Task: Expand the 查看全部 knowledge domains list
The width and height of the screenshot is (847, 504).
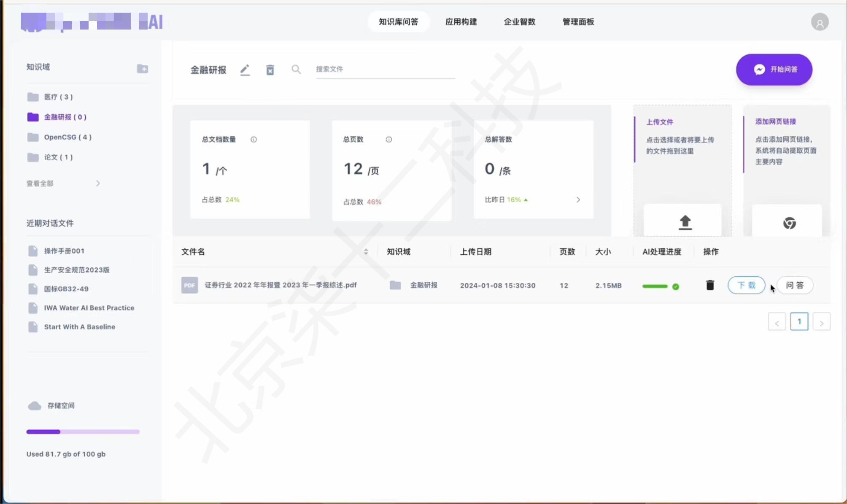Action: (x=63, y=183)
